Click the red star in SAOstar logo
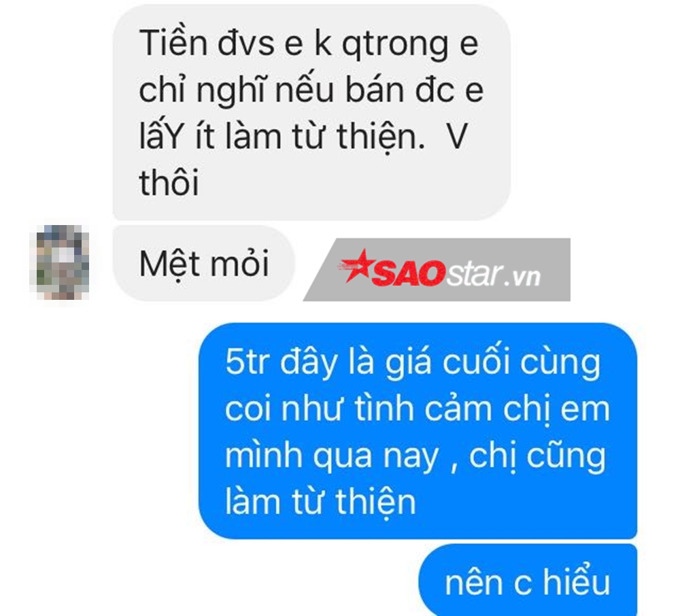Viewport: 680px width, 616px height. tap(356, 266)
